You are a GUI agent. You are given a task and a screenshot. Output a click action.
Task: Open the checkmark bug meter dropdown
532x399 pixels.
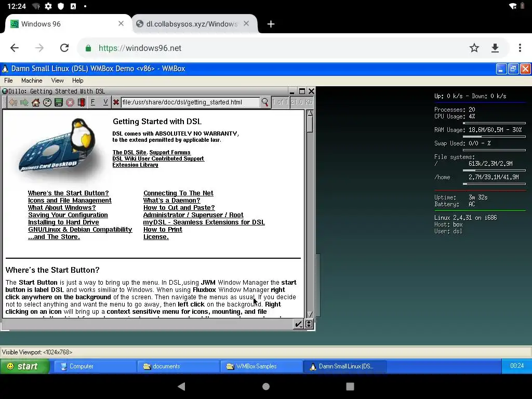[298, 324]
